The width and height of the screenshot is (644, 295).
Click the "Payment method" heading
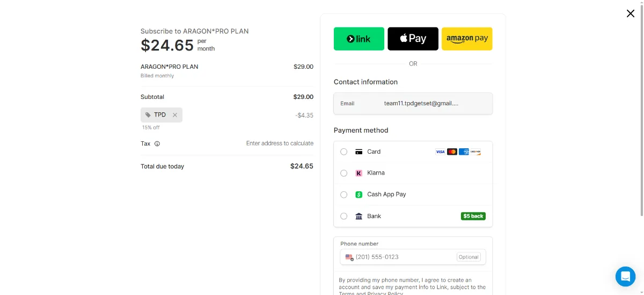point(361,131)
